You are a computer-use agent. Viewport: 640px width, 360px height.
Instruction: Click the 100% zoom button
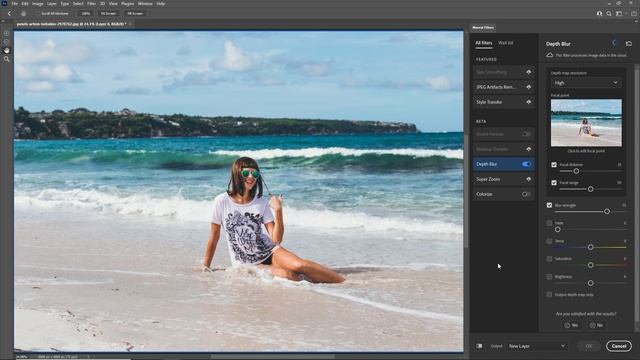pyautogui.click(x=85, y=13)
